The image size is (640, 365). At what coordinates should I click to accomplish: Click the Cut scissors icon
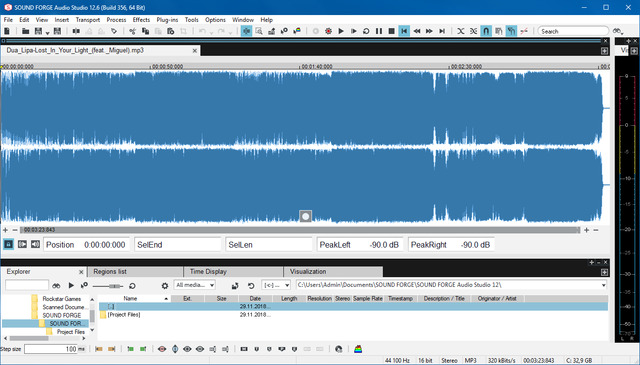(x=132, y=31)
